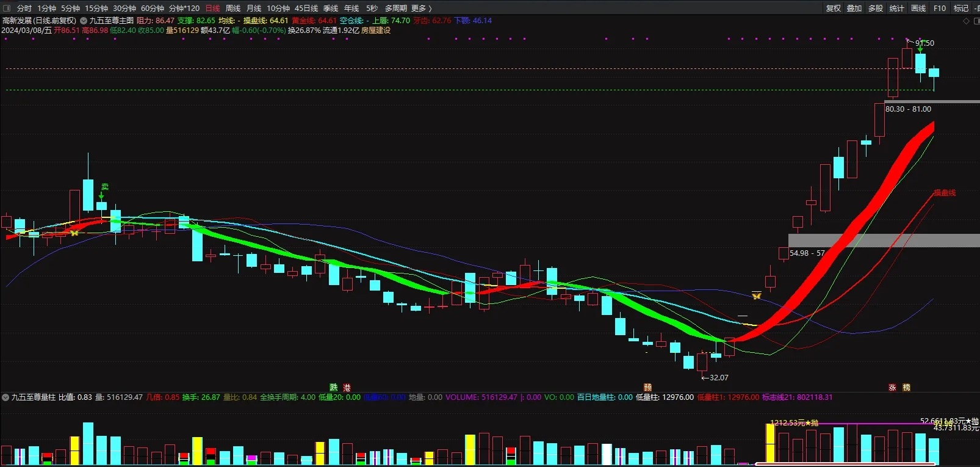The height and width of the screenshot is (467, 980).
Task: Click the 80.30 - 81.00 gap label
Action: (909, 109)
